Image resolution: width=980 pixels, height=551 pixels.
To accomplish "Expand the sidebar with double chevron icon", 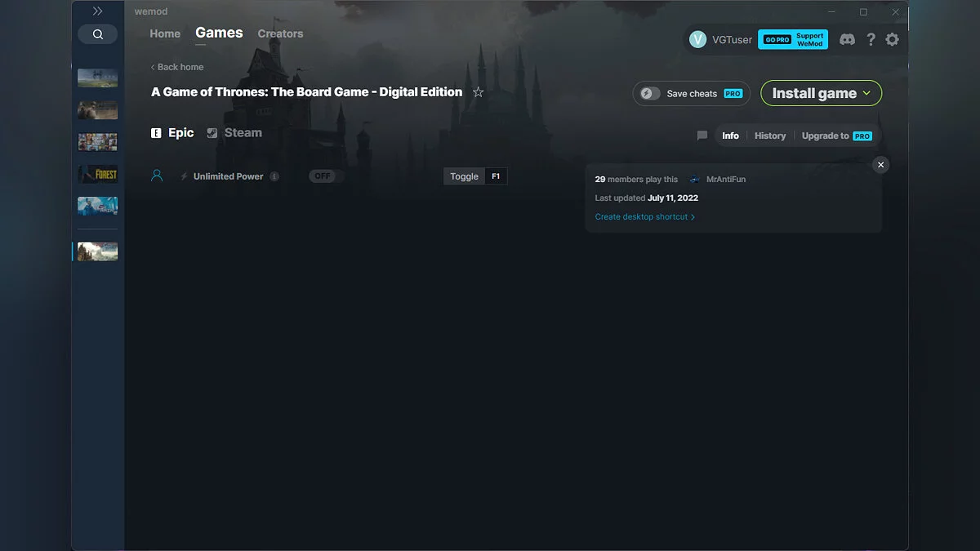I will click(97, 11).
